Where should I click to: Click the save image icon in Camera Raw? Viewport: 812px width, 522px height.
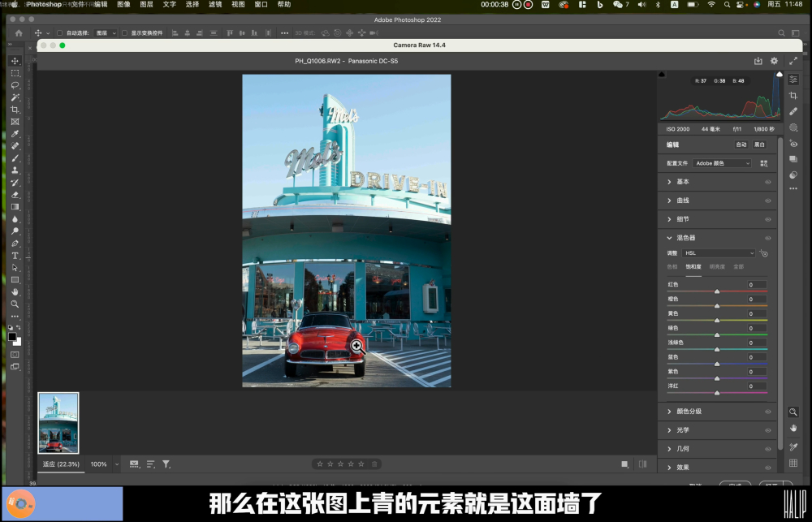click(x=758, y=61)
